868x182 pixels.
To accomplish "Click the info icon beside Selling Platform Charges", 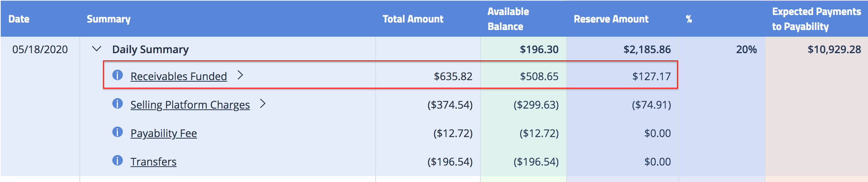I will pos(118,103).
